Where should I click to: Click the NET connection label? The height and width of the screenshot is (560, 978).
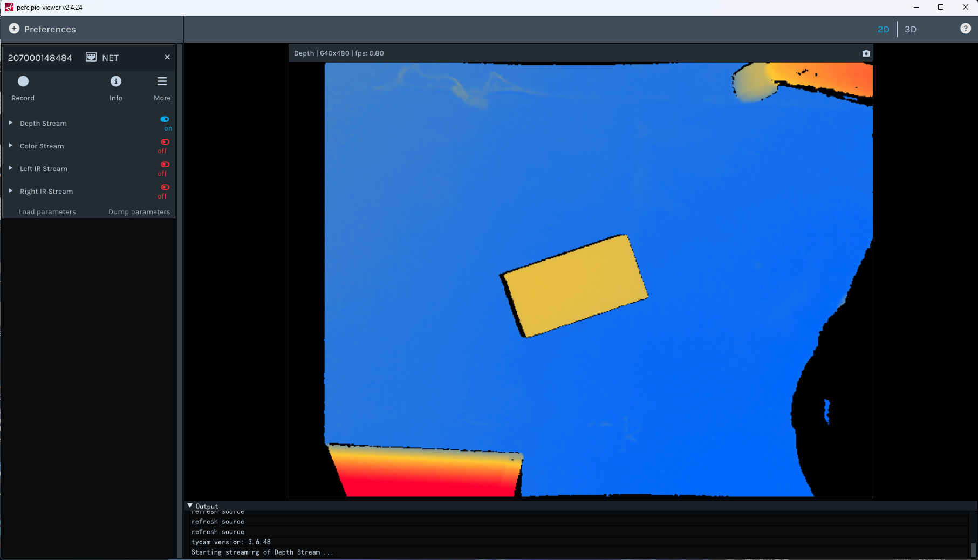pyautogui.click(x=111, y=58)
